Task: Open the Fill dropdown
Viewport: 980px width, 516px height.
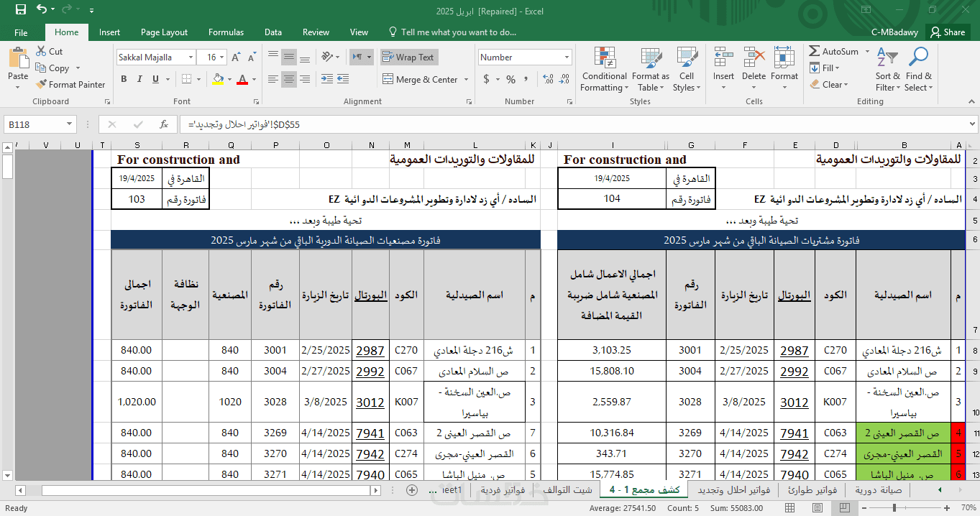Action: pos(825,68)
